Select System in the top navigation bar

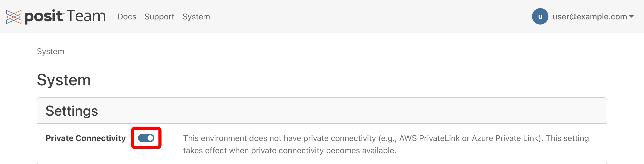coord(196,17)
